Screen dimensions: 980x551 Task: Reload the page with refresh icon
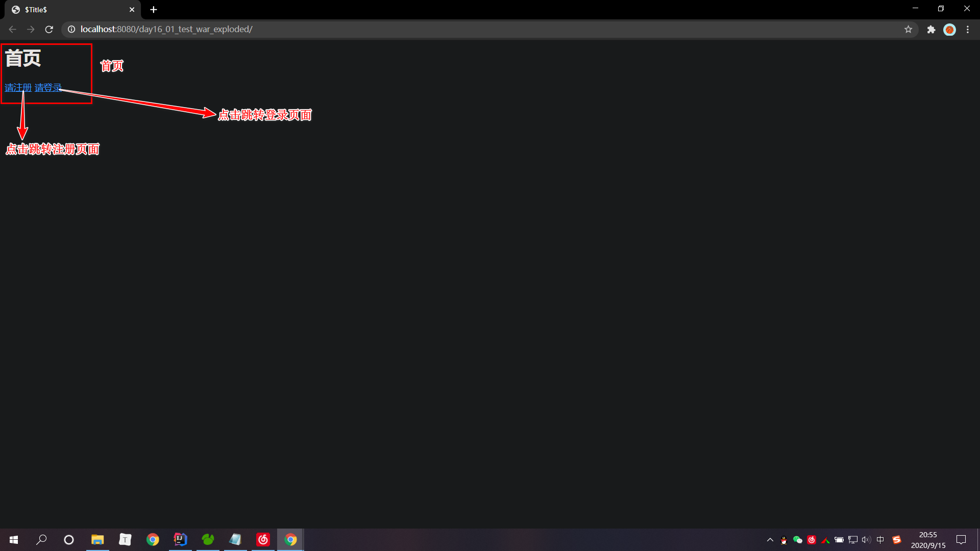coord(49,30)
